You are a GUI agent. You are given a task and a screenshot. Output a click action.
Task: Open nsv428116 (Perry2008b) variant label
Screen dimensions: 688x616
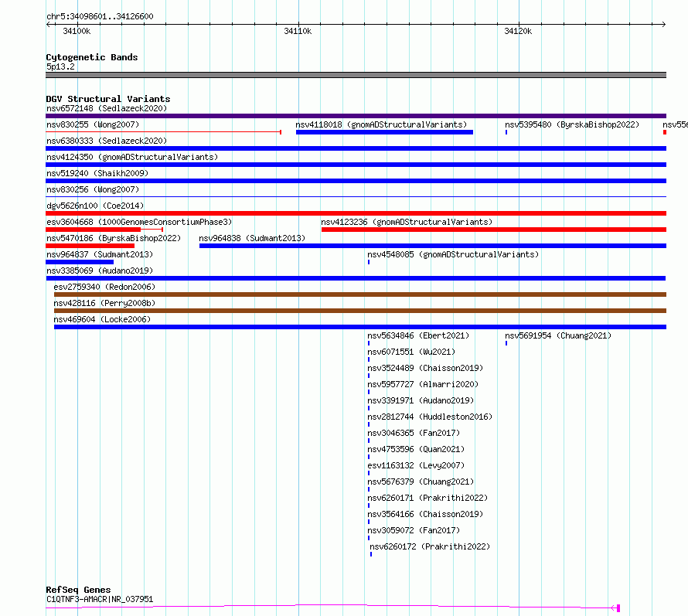click(x=104, y=303)
